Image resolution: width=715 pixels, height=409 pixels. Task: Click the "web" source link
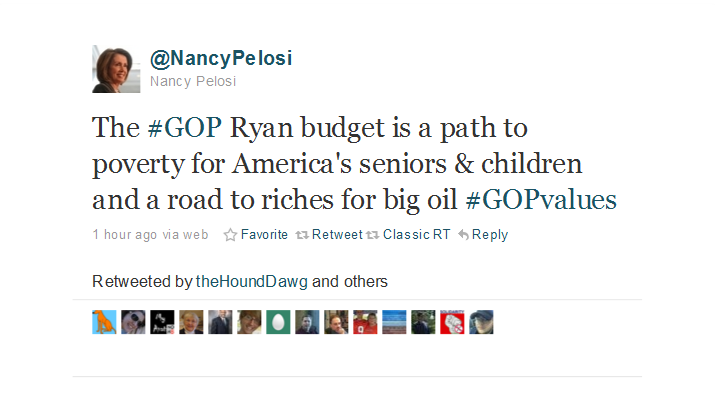coord(195,235)
